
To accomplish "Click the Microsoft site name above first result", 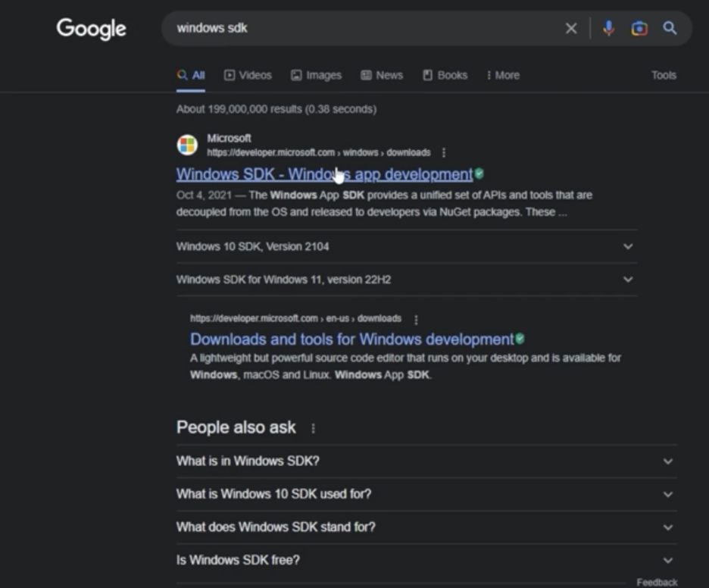I will pyautogui.click(x=229, y=139).
